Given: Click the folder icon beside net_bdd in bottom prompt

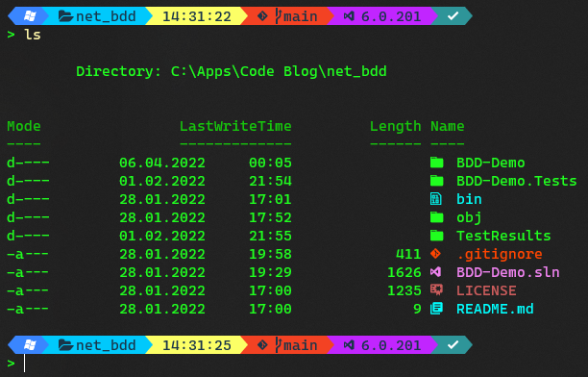Looking at the screenshot, I should [65, 344].
